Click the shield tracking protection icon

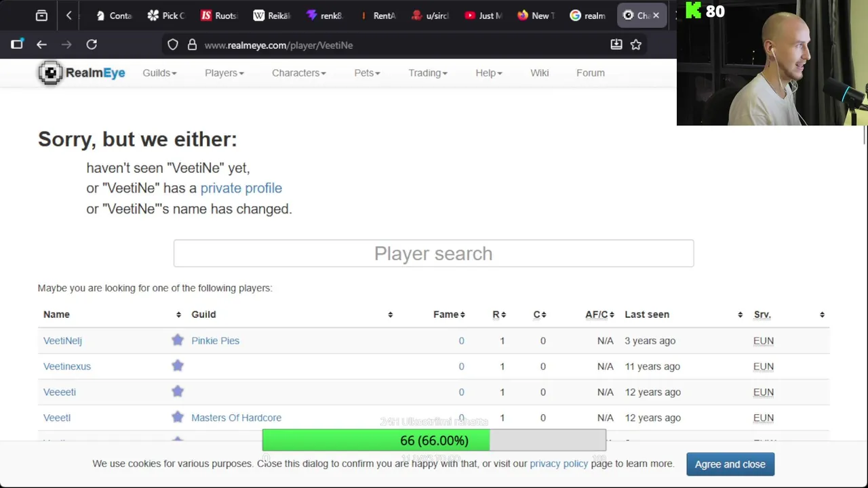click(x=173, y=45)
